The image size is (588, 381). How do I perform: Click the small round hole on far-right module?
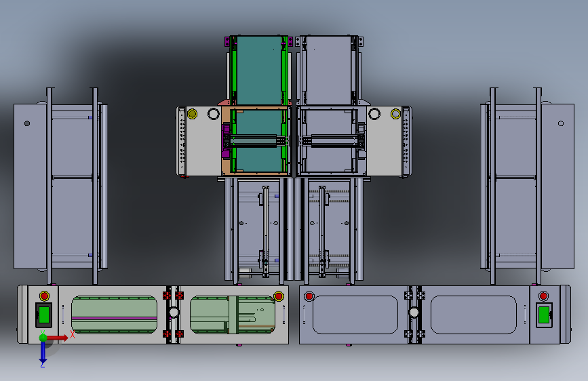[561, 123]
